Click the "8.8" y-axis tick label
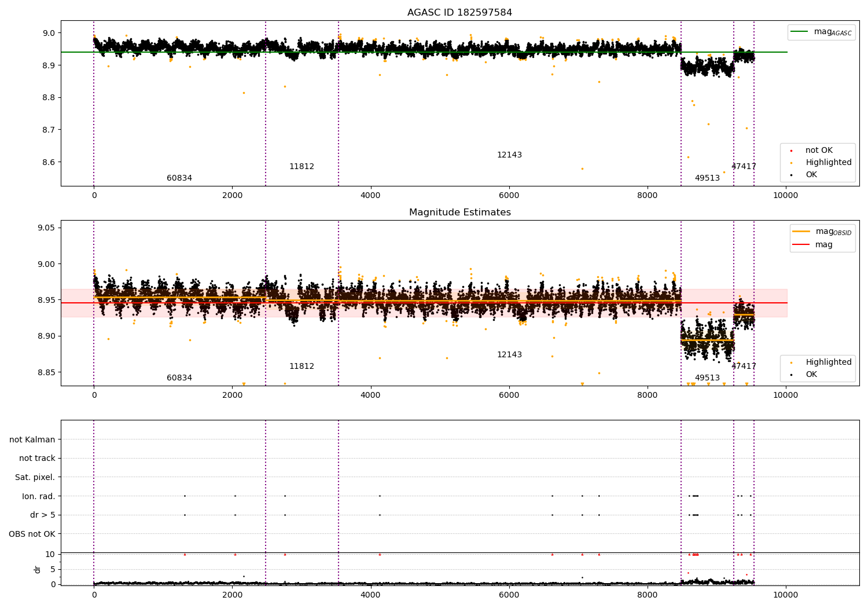The height and width of the screenshot is (608, 868). click(49, 98)
